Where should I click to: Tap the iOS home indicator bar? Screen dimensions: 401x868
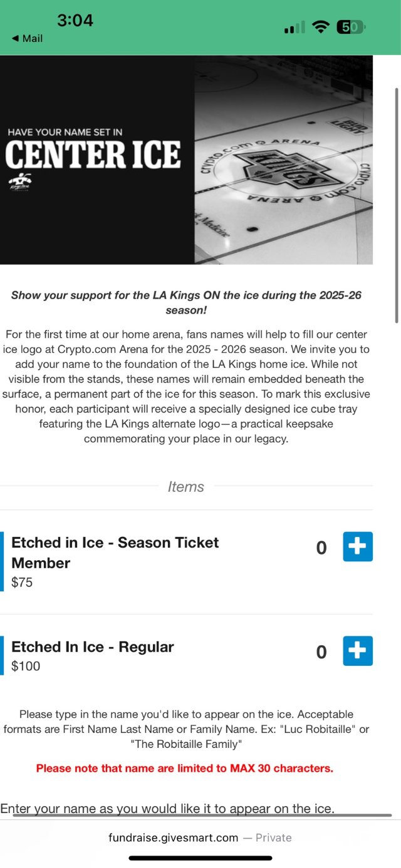pyautogui.click(x=200, y=858)
